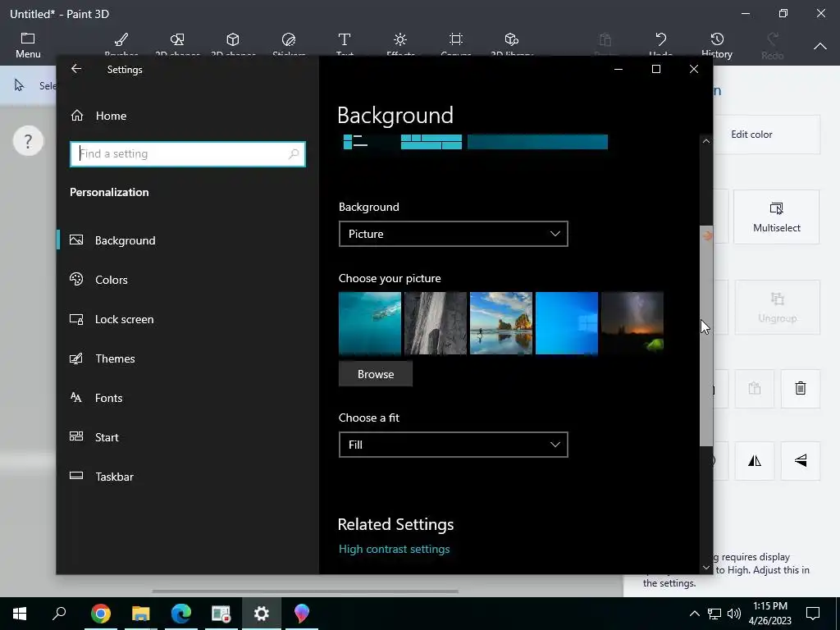Click the search magnifier in Find a setting

(294, 154)
